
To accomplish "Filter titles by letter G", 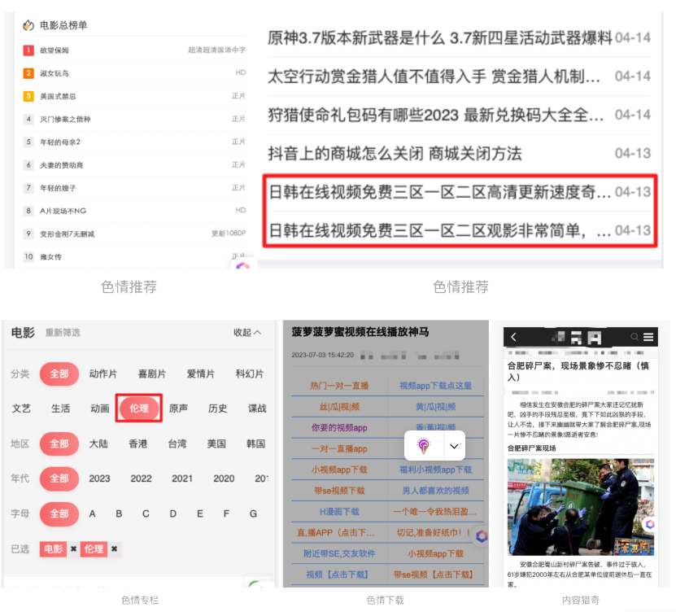I will coord(253,513).
